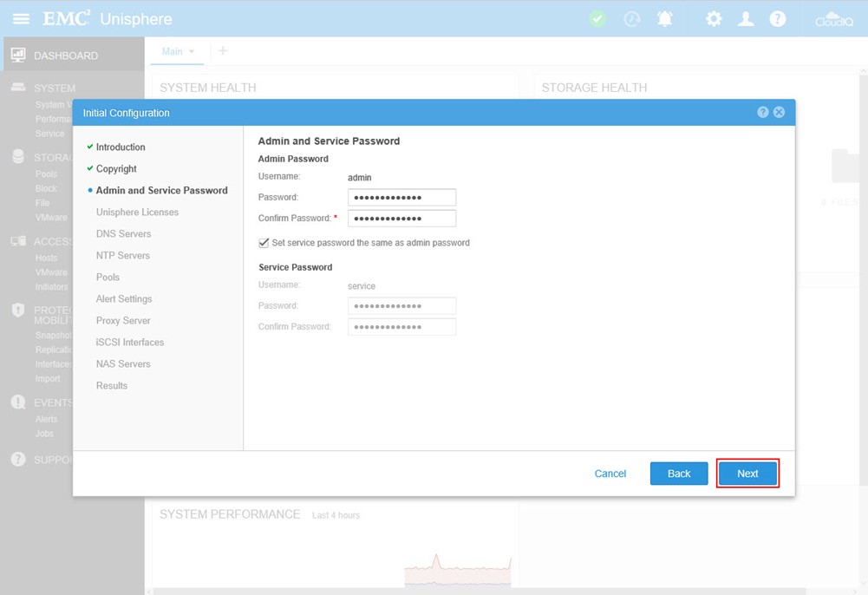Open the user profile icon
The width and height of the screenshot is (868, 595).
click(746, 19)
